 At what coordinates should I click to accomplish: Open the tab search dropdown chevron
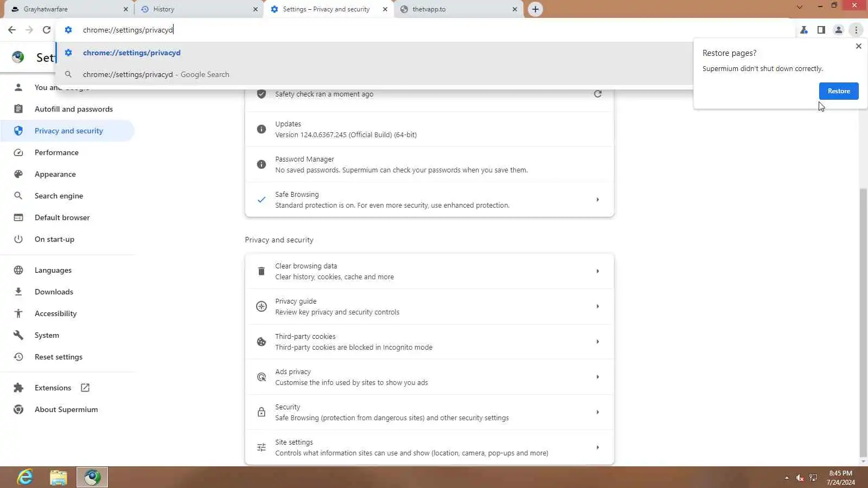(x=799, y=7)
